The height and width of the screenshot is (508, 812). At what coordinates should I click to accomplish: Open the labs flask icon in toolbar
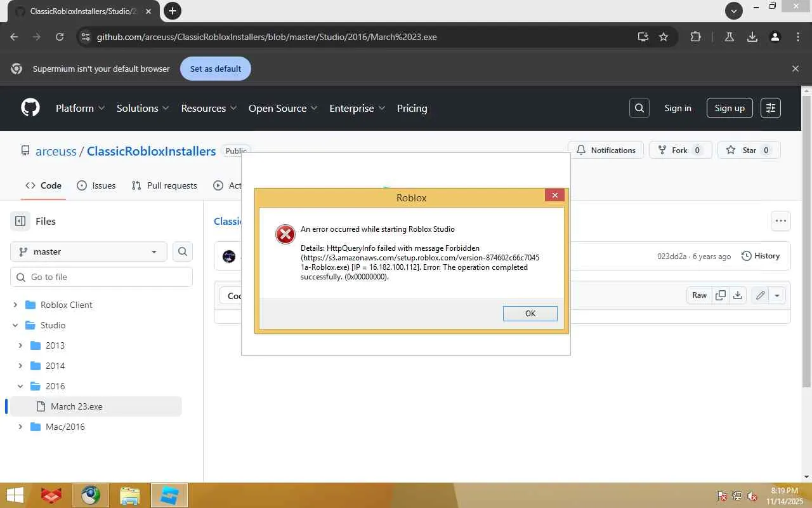730,37
